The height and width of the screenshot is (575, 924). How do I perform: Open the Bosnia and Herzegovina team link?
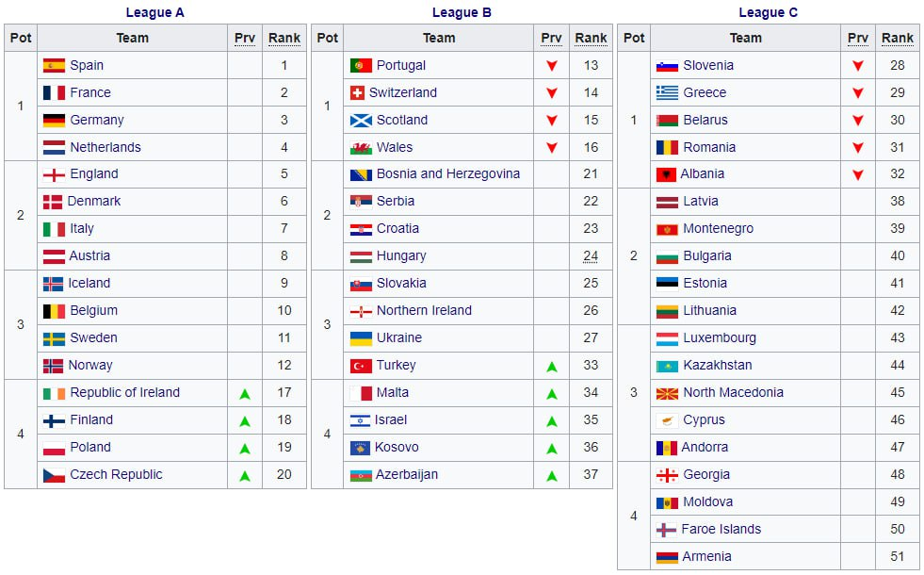(447, 174)
